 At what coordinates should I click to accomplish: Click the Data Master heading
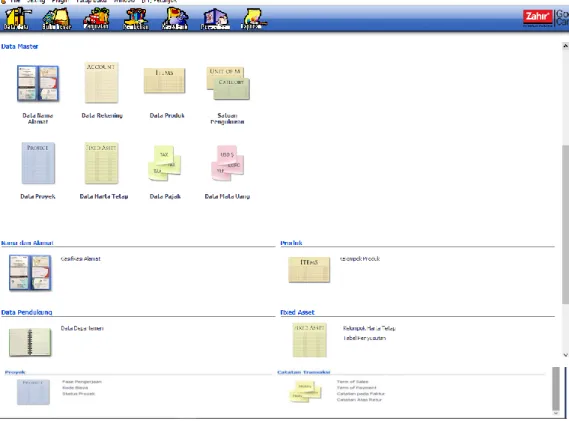pyautogui.click(x=20, y=46)
